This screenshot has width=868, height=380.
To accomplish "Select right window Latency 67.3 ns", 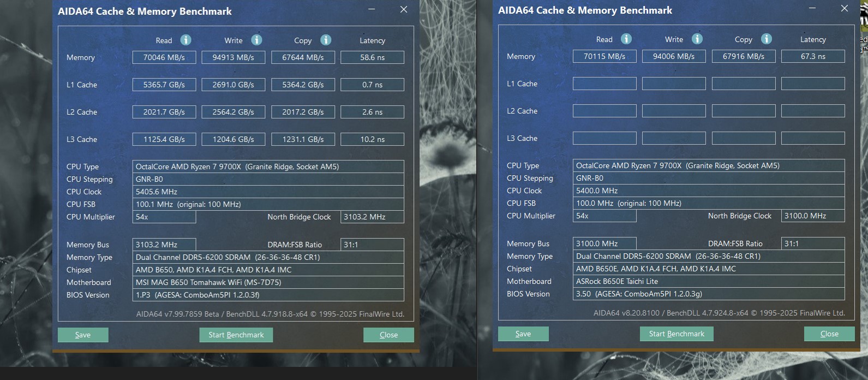I will point(813,56).
